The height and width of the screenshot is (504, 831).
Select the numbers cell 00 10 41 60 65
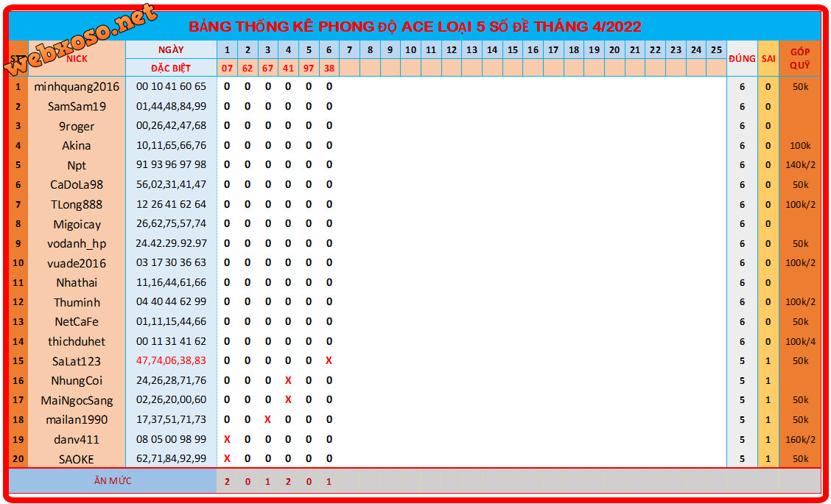[171, 86]
